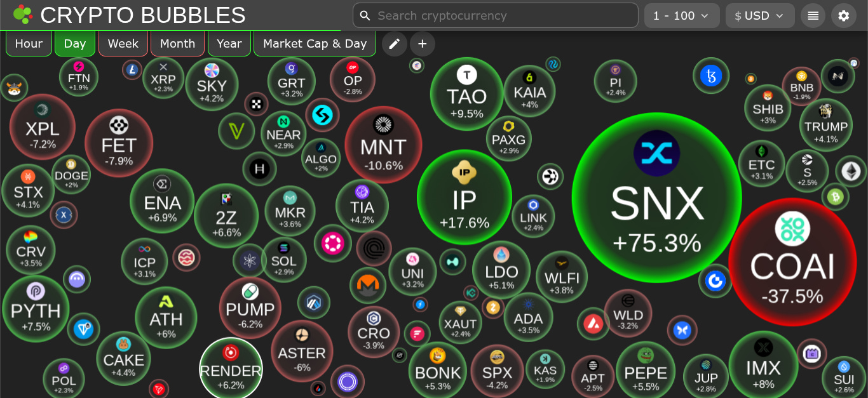
Task: Click the Tezos logo bubble
Action: coord(711,76)
